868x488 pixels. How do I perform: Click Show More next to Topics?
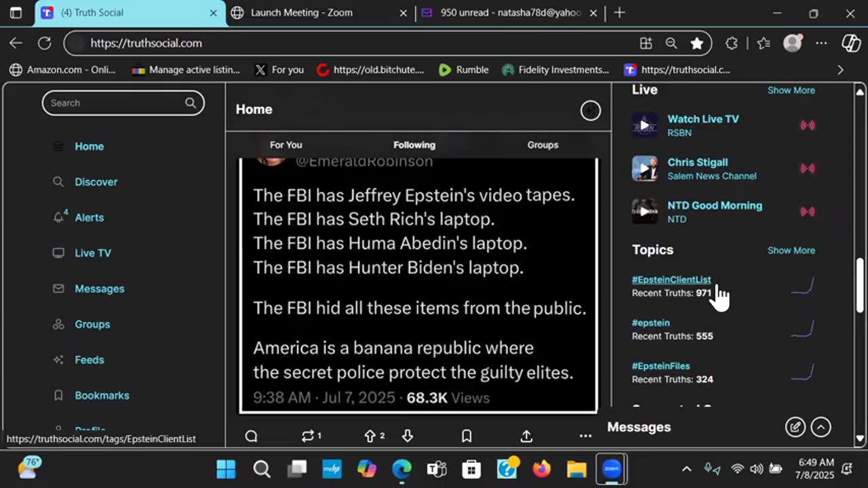[x=791, y=250]
